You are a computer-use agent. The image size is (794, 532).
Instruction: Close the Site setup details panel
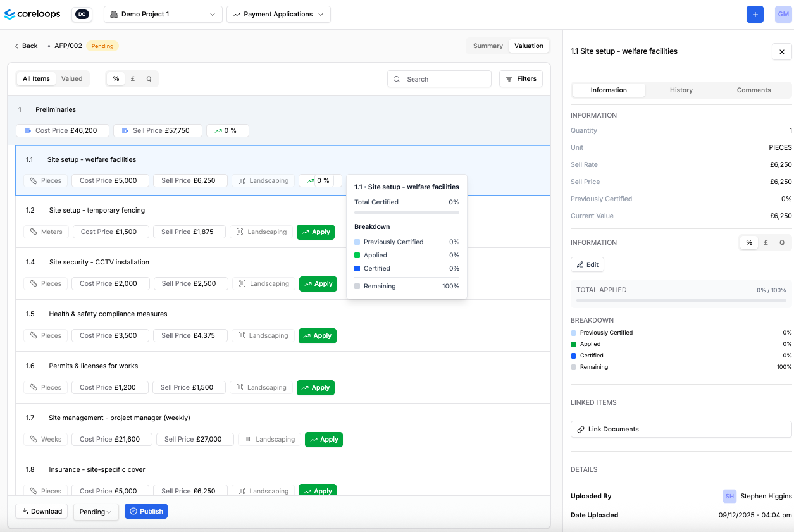(x=781, y=52)
